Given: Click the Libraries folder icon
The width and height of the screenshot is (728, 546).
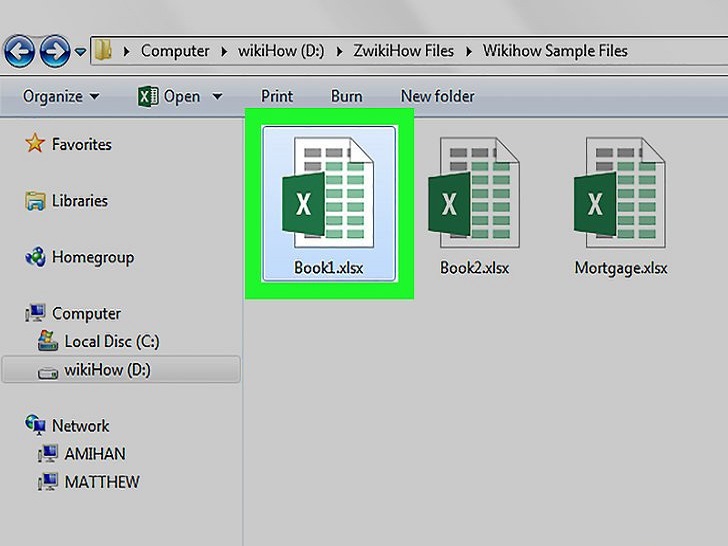Looking at the screenshot, I should 35,201.
